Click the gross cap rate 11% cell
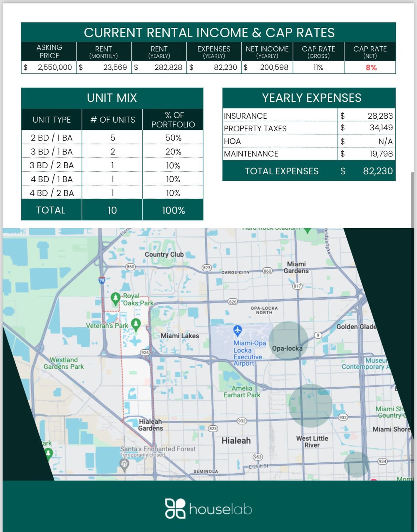 coord(318,67)
